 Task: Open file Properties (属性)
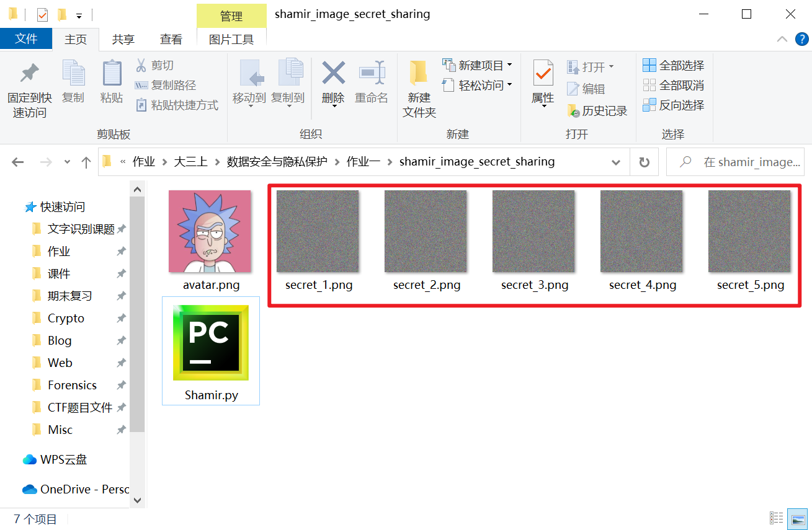[x=542, y=81]
